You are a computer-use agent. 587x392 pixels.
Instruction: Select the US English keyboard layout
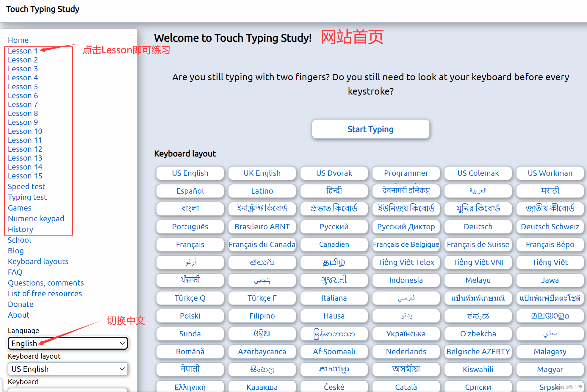click(x=190, y=173)
